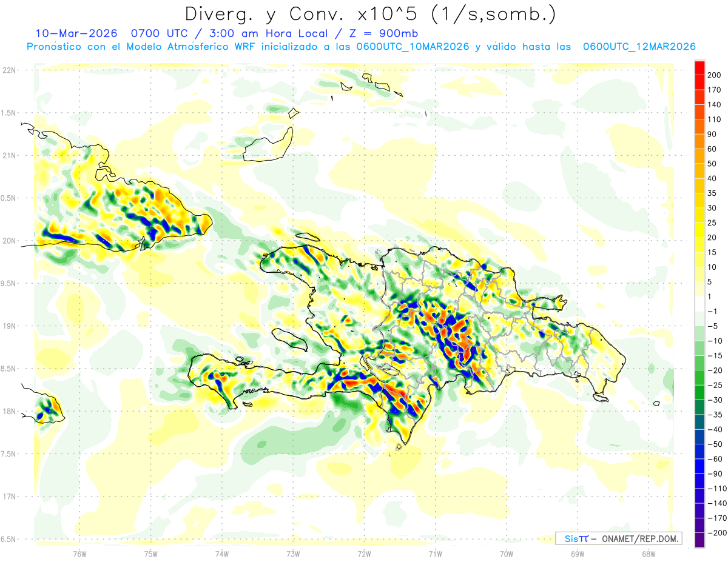This screenshot has width=728, height=562.
Task: Click the legend value 90
Action: 713,134
